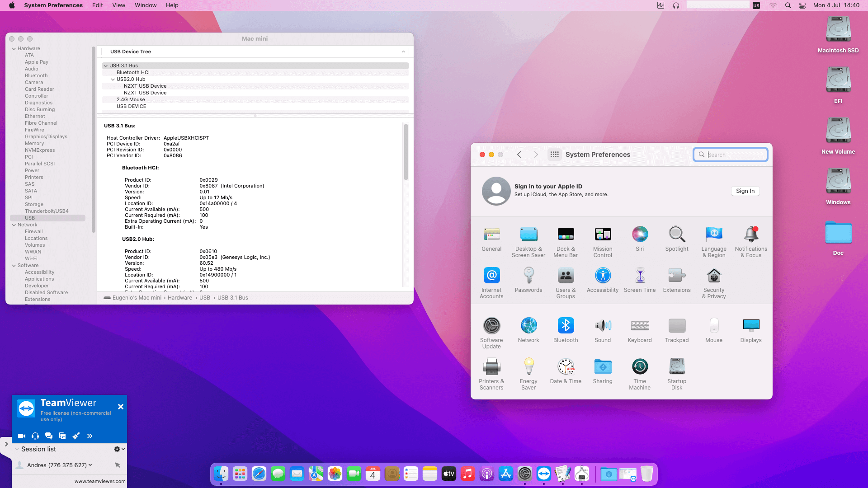The height and width of the screenshot is (488, 868).
Task: Open Startup Disk preferences
Action: point(677,375)
